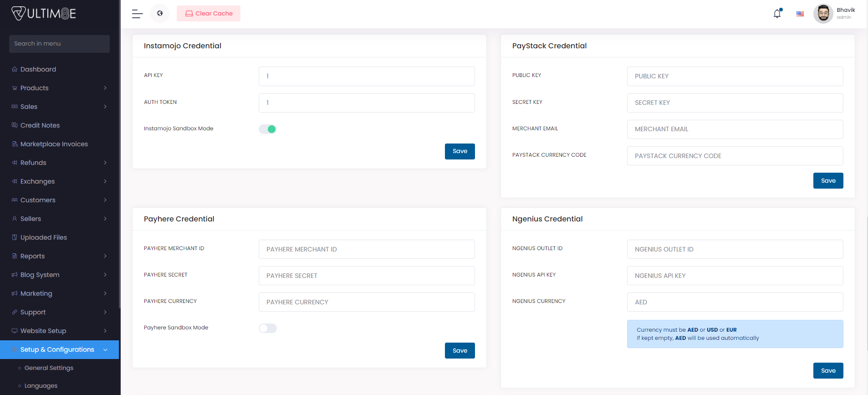Click the Marketplace Invoices icon
The height and width of the screenshot is (395, 868).
pyautogui.click(x=15, y=144)
